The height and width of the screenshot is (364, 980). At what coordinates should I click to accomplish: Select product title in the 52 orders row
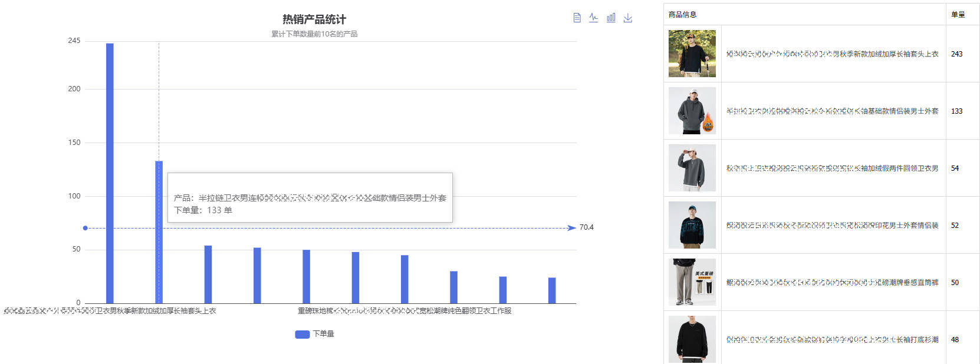(832, 226)
